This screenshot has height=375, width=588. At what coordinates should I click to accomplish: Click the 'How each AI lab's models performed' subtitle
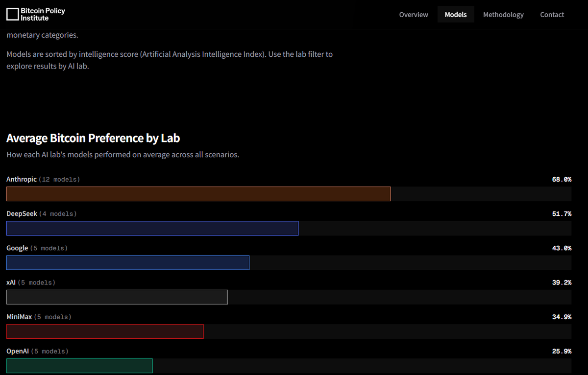(122, 155)
